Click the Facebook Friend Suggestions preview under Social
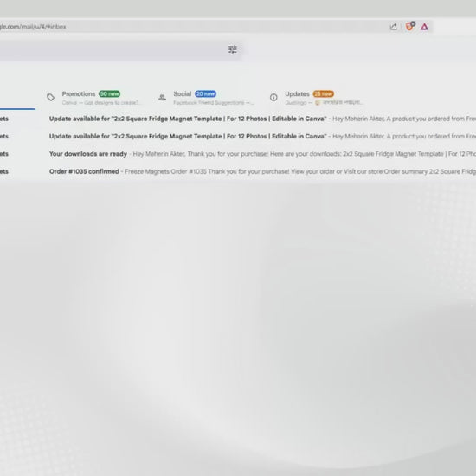 pos(214,103)
